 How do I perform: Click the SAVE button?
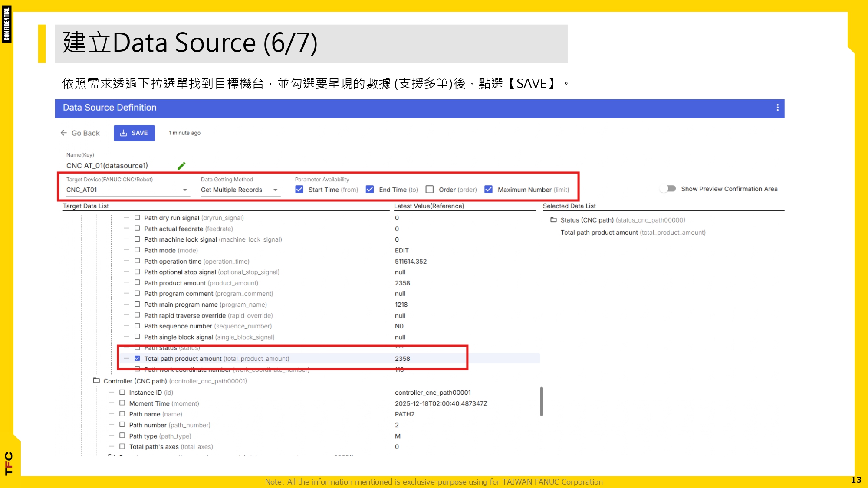(x=135, y=133)
